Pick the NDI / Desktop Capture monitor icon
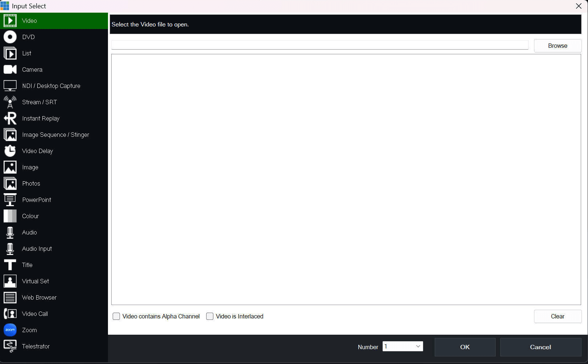This screenshot has width=588, height=364. 10,86
